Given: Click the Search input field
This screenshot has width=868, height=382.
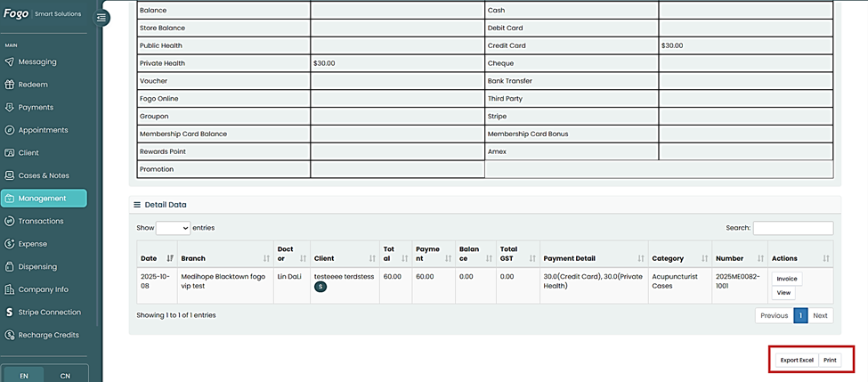Looking at the screenshot, I should 792,228.
